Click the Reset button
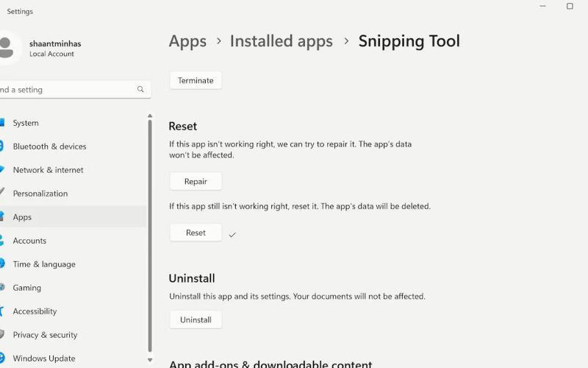This screenshot has width=588, height=368. (x=196, y=233)
